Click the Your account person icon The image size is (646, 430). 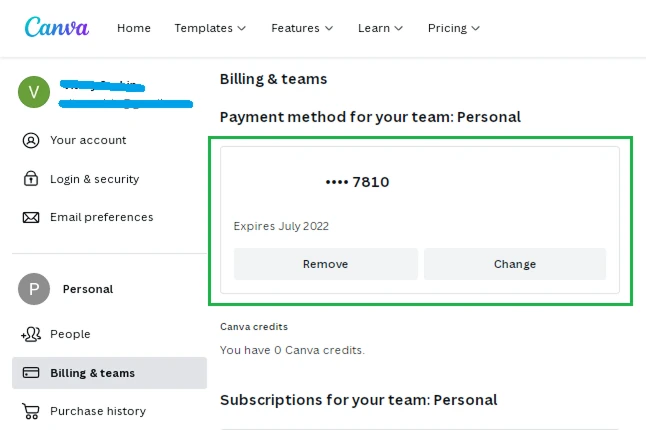coord(31,140)
